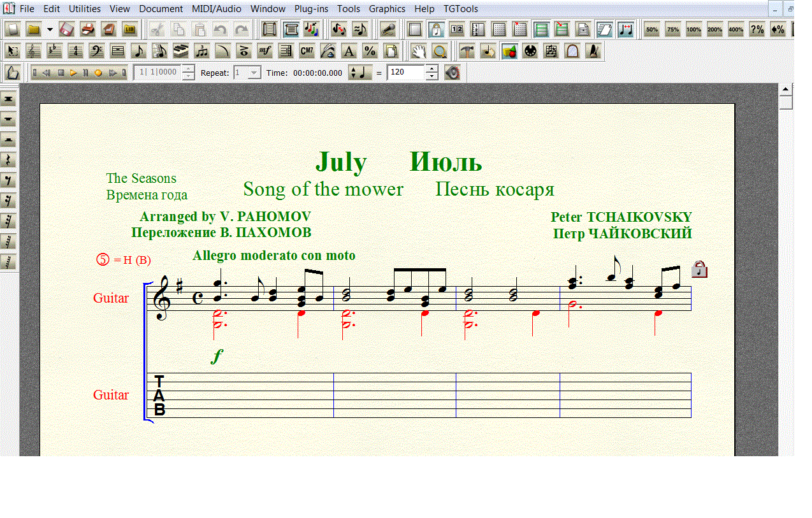Click the tempo field showing 120
Screen dimensions: 812x518
pos(405,73)
